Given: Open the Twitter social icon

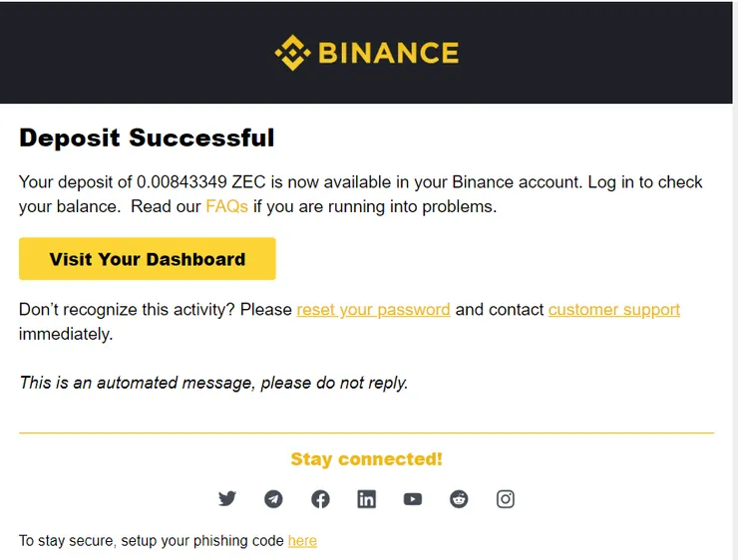Looking at the screenshot, I should tap(227, 499).
